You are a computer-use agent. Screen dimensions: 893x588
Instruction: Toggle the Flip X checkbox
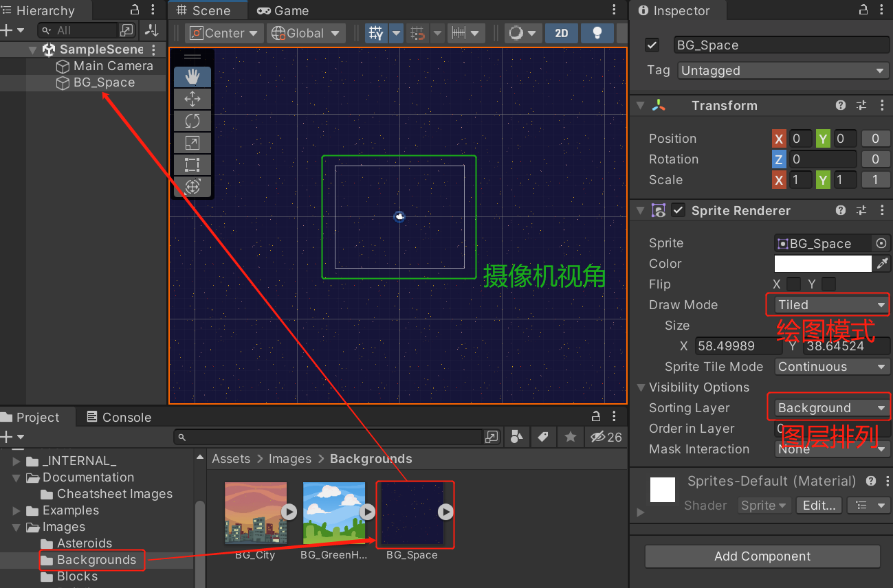(x=793, y=284)
